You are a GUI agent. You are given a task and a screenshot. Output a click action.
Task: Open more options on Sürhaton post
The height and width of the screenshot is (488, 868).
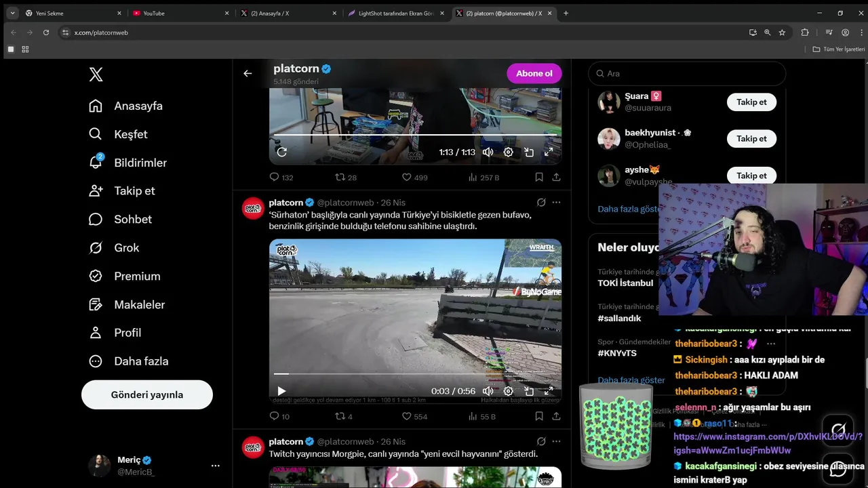556,202
